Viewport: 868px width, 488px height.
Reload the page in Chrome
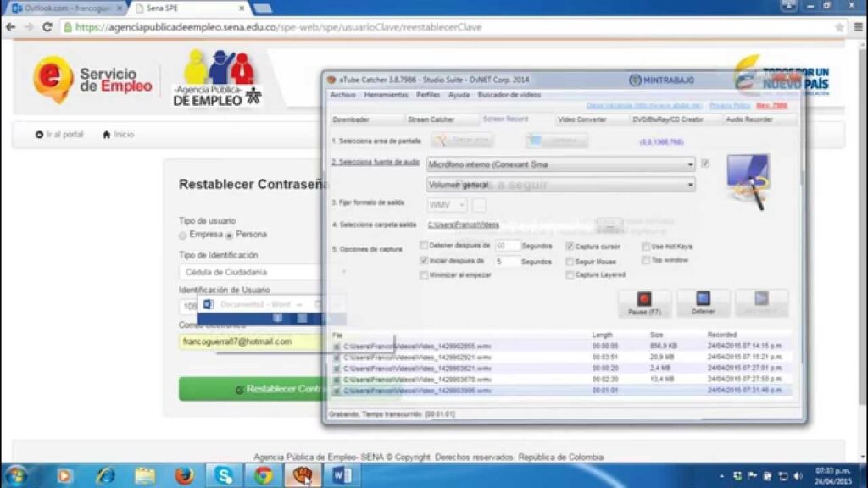click(x=47, y=27)
